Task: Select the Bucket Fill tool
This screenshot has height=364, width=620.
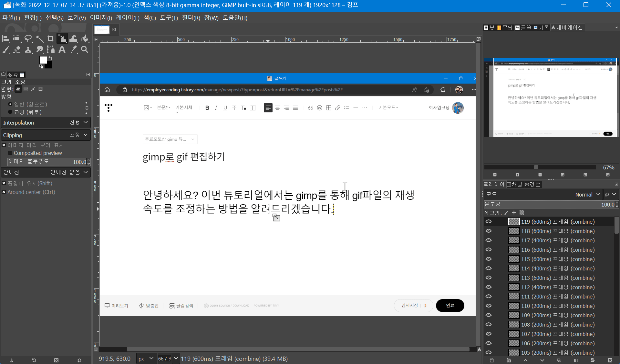Action: (x=85, y=39)
